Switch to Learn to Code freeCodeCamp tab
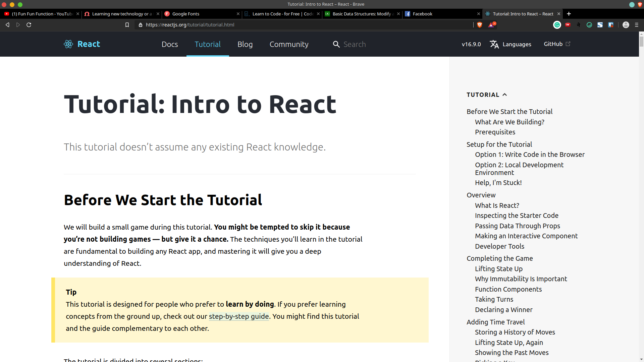 point(282,14)
